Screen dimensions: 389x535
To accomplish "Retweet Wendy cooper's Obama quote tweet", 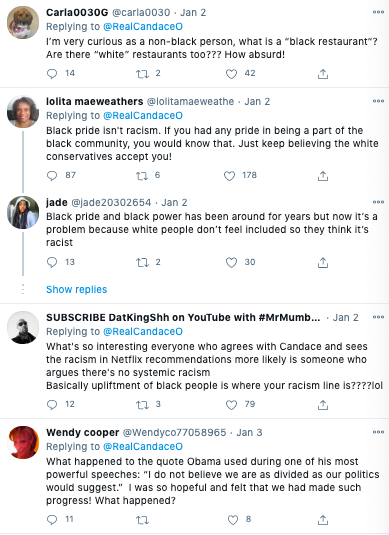I will 142,520.
